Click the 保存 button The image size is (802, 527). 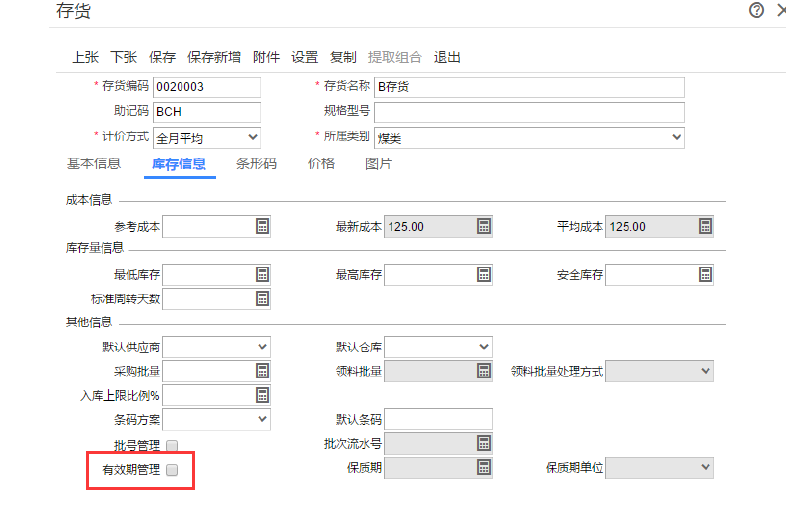(x=162, y=57)
